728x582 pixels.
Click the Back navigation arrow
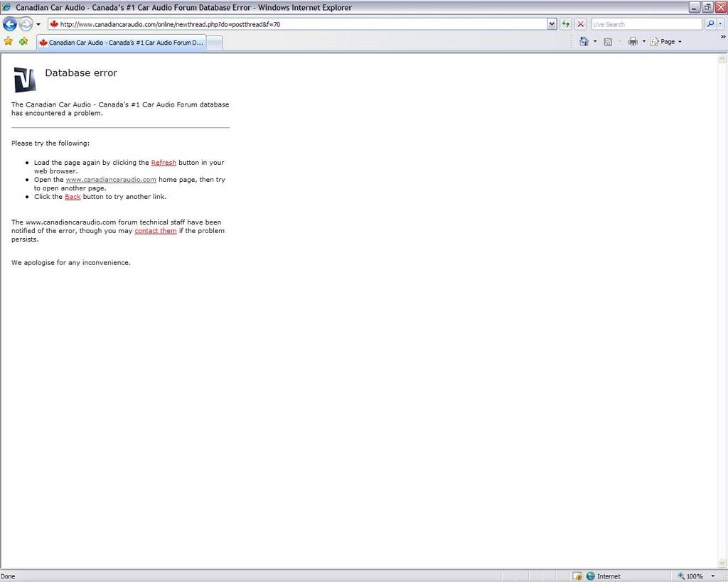tap(9, 23)
